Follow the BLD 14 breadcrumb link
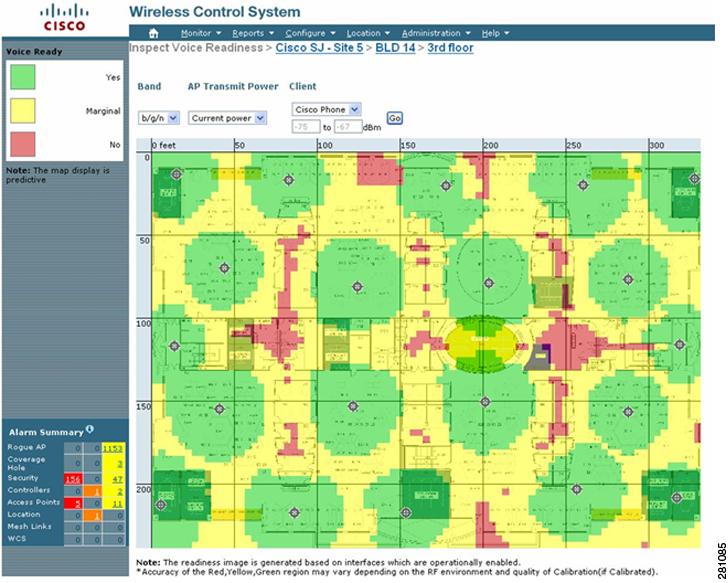The height and width of the screenshot is (583, 728). click(395, 48)
